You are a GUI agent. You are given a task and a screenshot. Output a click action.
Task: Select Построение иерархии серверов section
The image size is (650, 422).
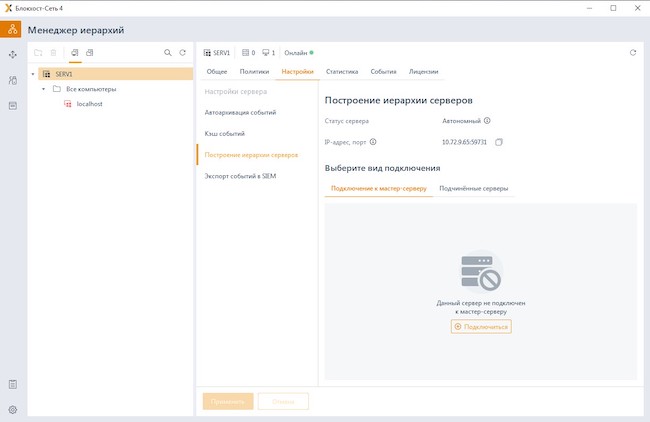click(251, 155)
